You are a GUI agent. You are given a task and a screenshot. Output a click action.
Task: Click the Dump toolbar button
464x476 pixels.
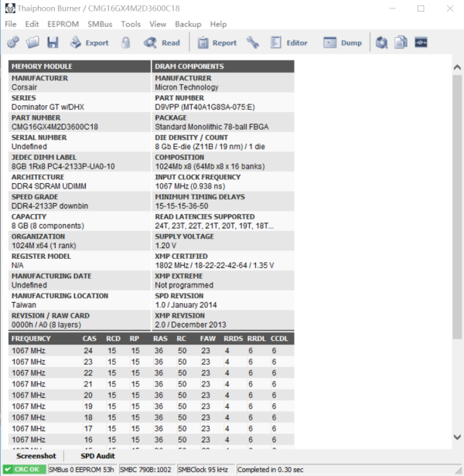tap(343, 42)
